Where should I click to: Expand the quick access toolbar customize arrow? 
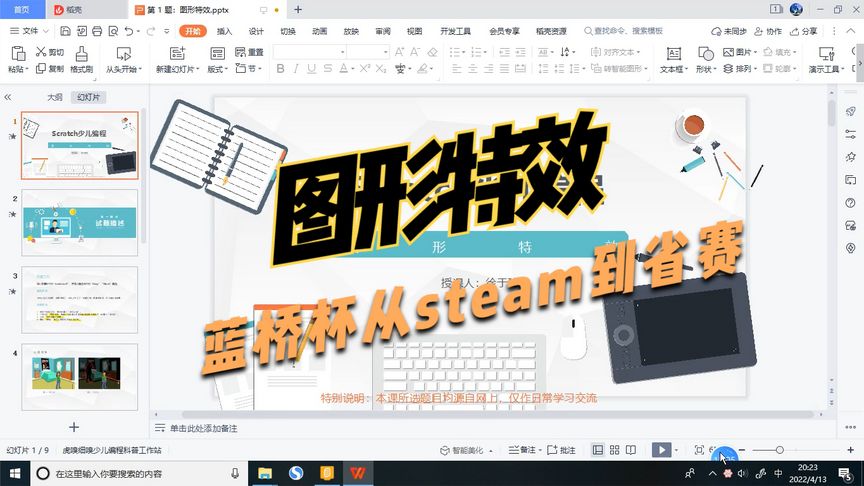click(x=166, y=31)
